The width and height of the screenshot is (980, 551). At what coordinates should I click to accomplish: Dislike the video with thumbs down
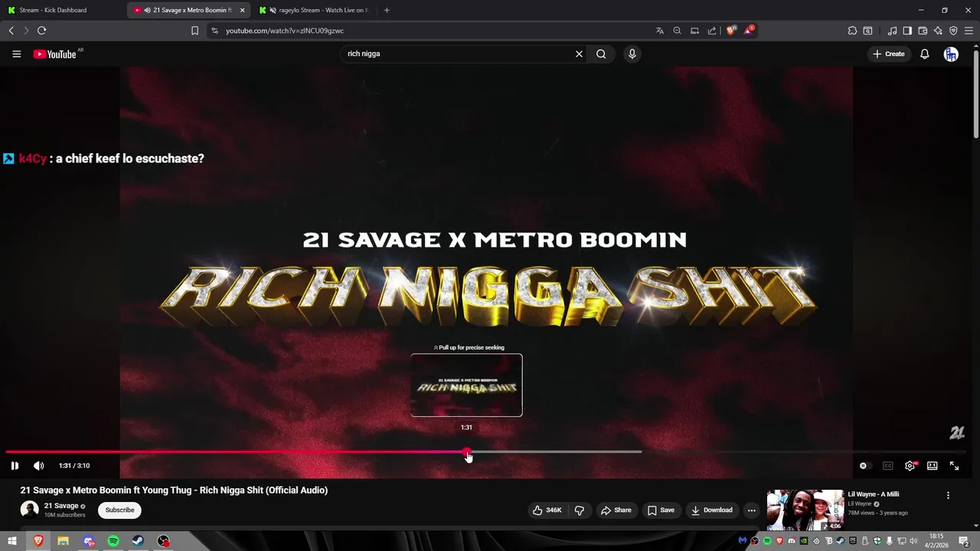click(580, 510)
